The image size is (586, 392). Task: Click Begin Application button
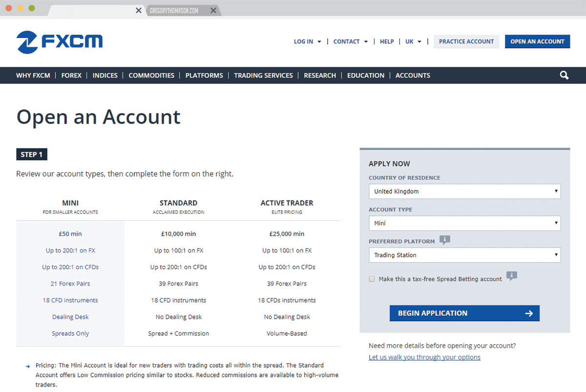pos(464,313)
